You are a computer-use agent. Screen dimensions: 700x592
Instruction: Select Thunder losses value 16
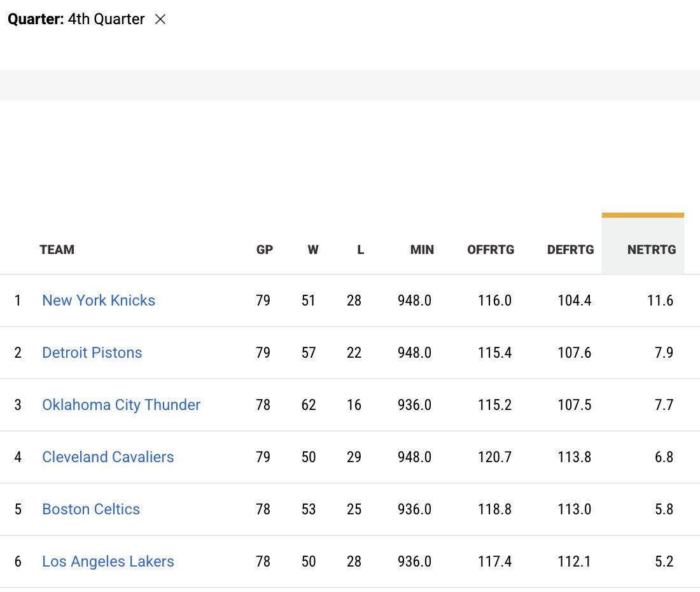354,405
